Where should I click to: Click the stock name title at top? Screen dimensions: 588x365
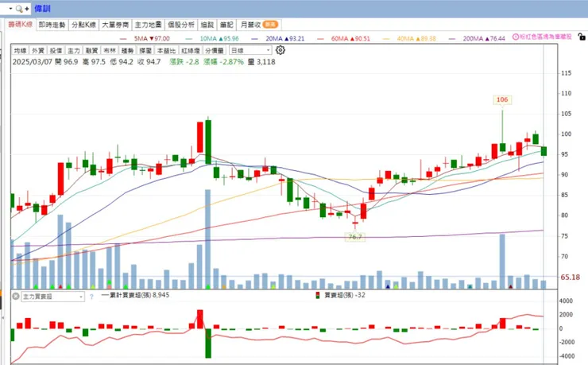point(42,8)
